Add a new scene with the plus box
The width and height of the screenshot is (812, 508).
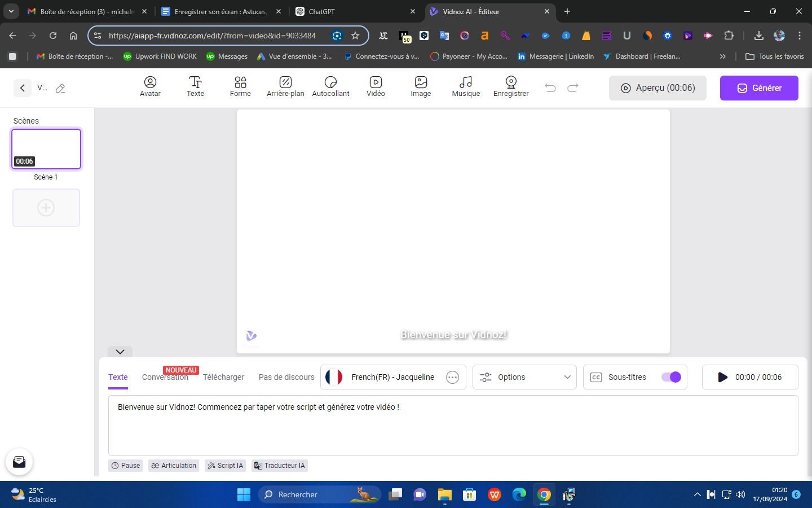[x=46, y=208]
